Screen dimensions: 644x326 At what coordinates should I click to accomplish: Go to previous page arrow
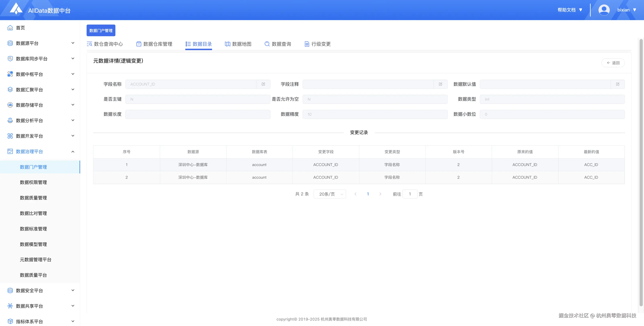[x=355, y=194]
